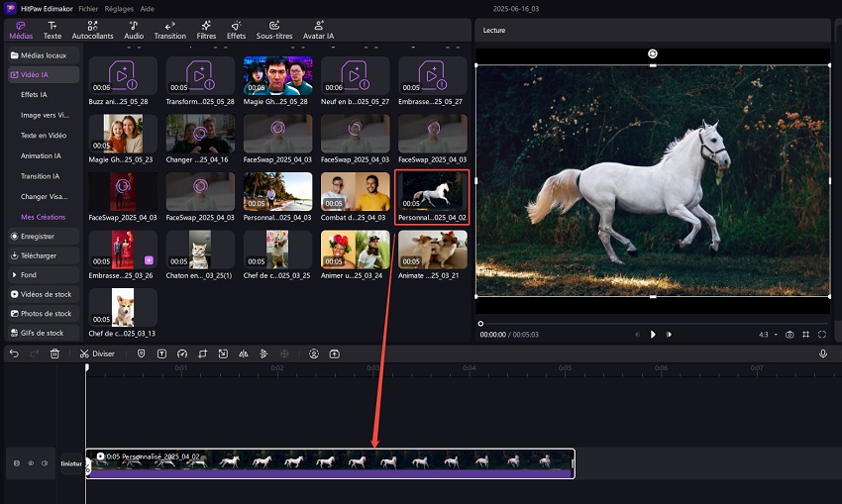
Task: Open Image vers Vidéo sidebar entry
Action: [45, 115]
